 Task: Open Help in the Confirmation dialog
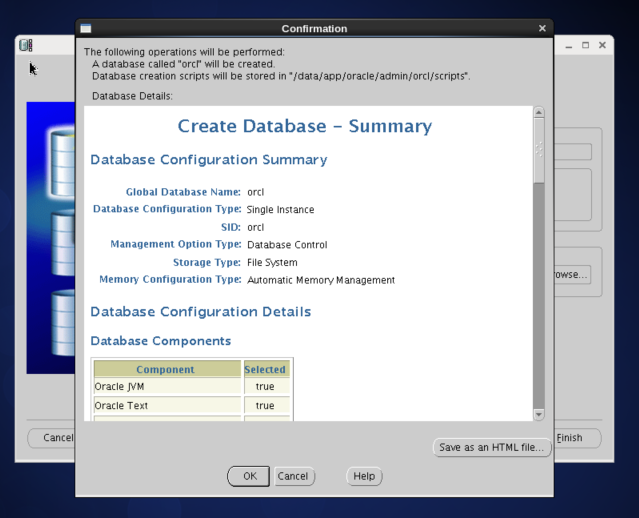364,476
